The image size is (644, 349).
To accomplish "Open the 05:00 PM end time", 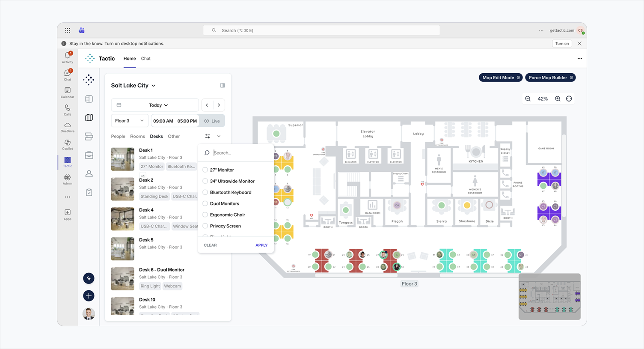I will click(x=187, y=121).
